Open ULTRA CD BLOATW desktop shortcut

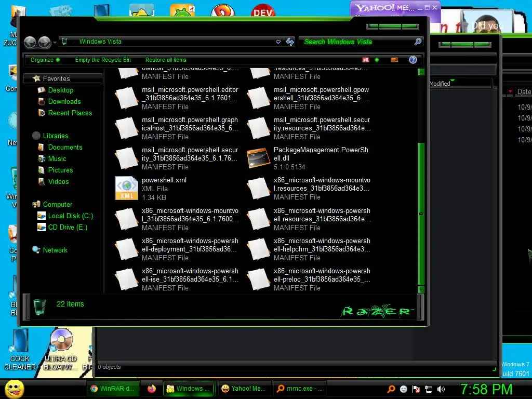pos(60,350)
